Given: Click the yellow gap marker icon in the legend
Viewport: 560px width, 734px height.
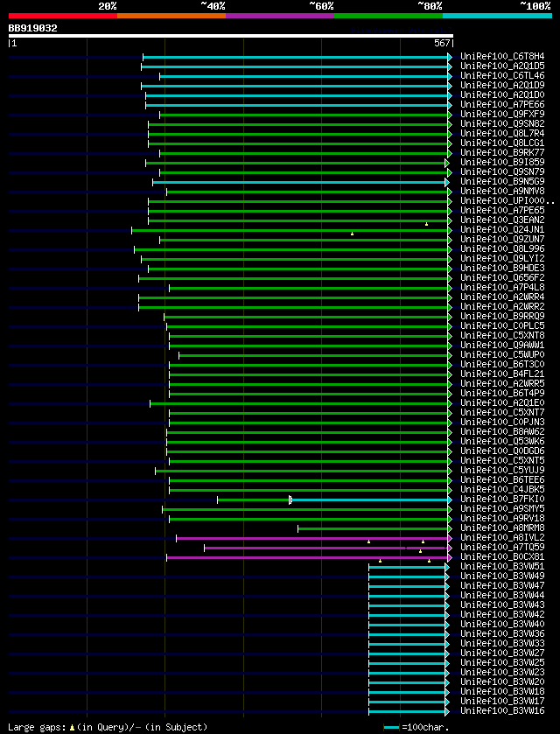Looking at the screenshot, I should point(72,728).
